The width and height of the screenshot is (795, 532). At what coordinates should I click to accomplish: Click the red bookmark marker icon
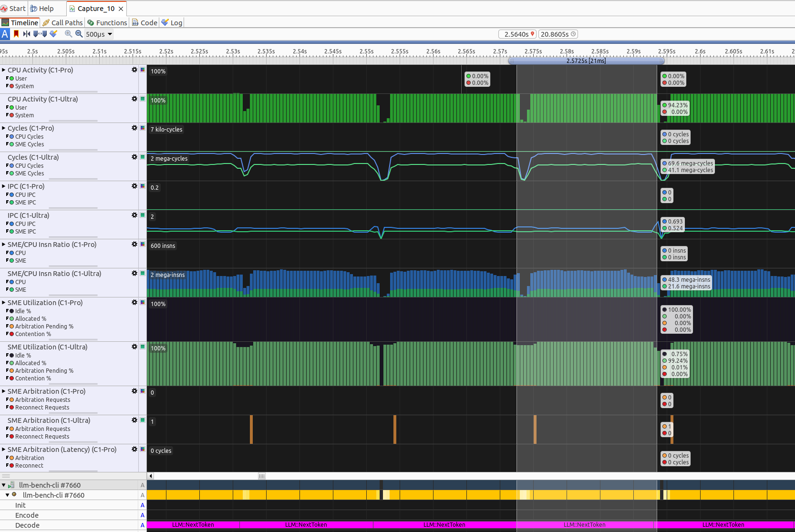[16, 34]
